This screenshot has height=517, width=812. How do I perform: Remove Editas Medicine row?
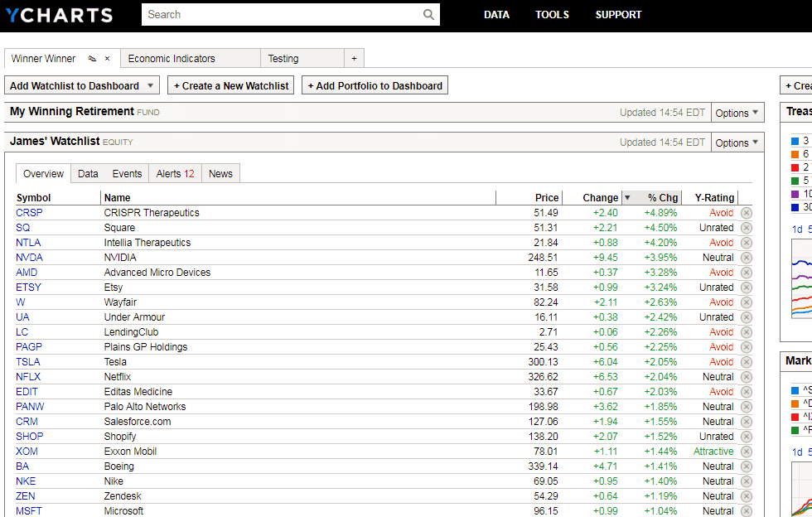click(747, 392)
